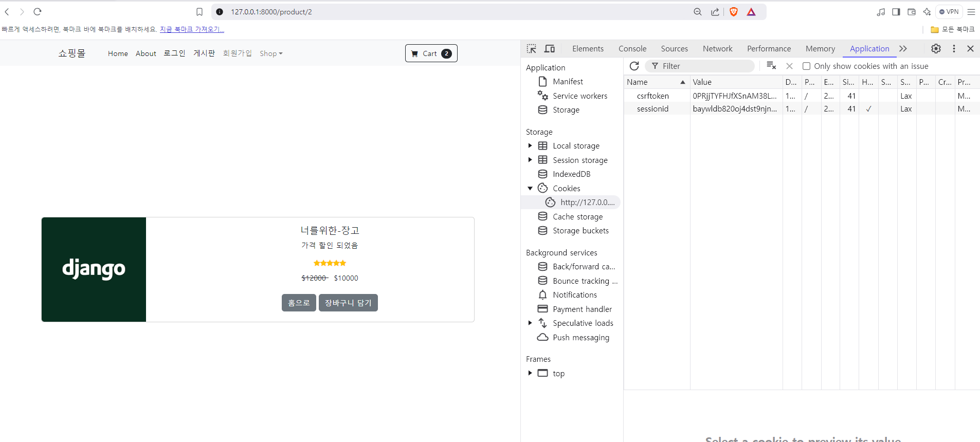Image resolution: width=980 pixels, height=442 pixels.
Task: Toggle the device toolbar icon
Action: click(x=550, y=49)
